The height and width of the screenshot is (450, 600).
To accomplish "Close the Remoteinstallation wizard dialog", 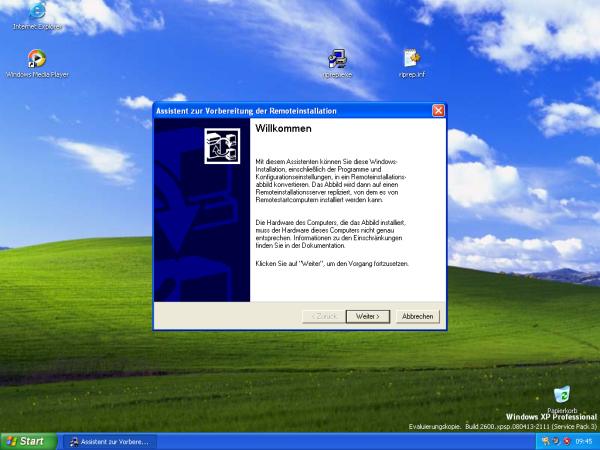I will (438, 111).
